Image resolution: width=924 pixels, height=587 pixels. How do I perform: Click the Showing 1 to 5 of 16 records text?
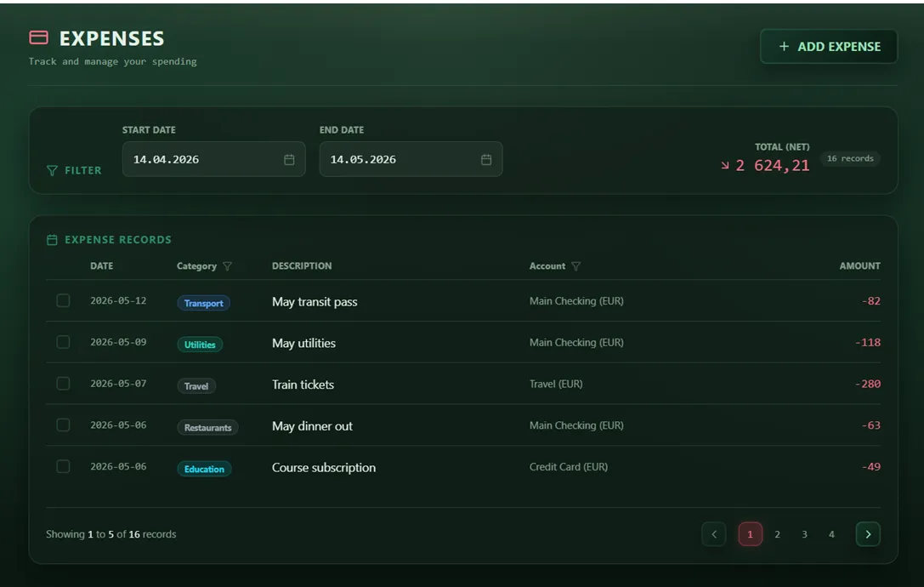click(x=111, y=534)
